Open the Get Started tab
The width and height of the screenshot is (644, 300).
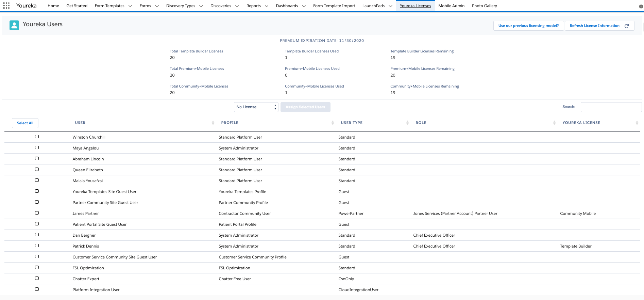point(77,6)
